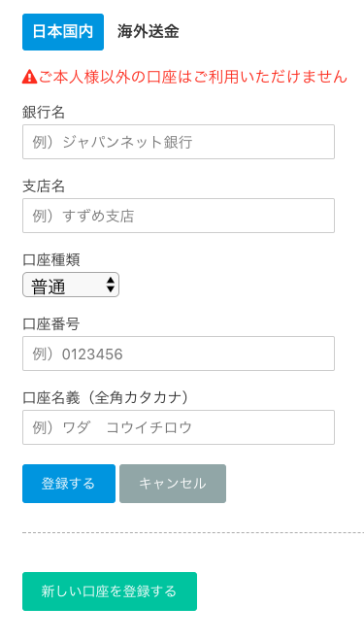Open the 口座種類 dropdown showing 普通
364x641 pixels.
[x=71, y=285]
